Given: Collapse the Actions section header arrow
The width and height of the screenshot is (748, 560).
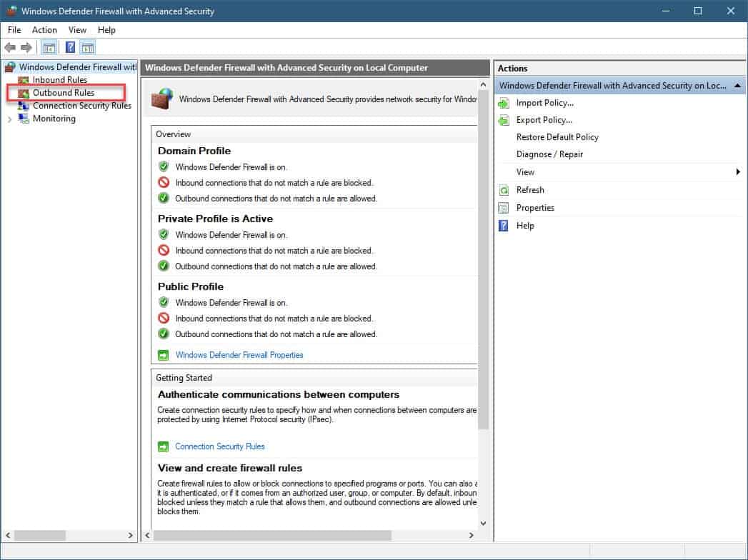Looking at the screenshot, I should coord(737,86).
